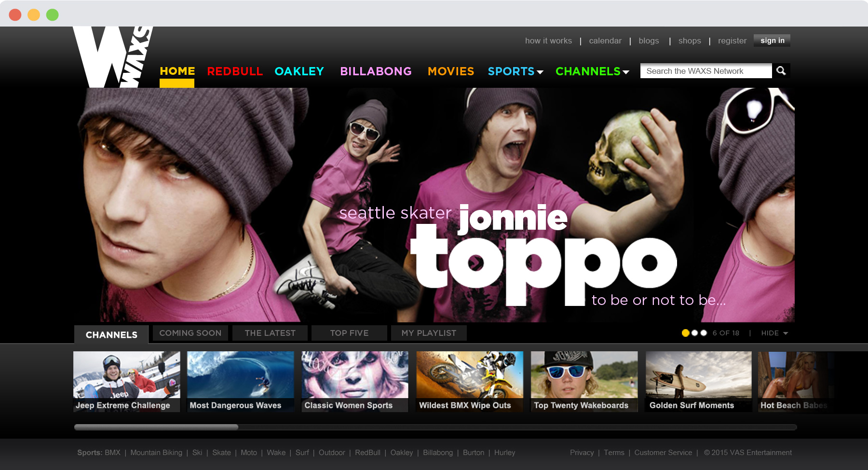Image resolution: width=868 pixels, height=470 pixels.
Task: Click the search magnifier icon
Action: tap(781, 71)
